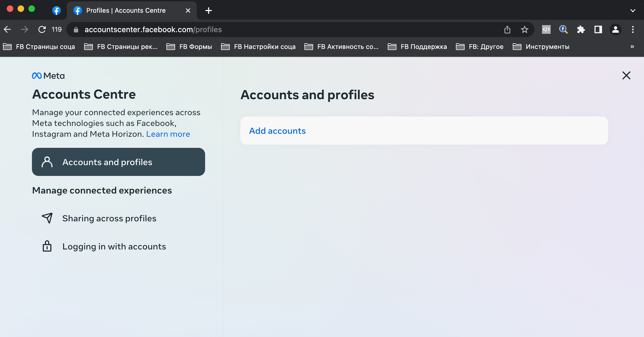Click the browser forward arrow
The height and width of the screenshot is (337, 644).
pyautogui.click(x=25, y=29)
